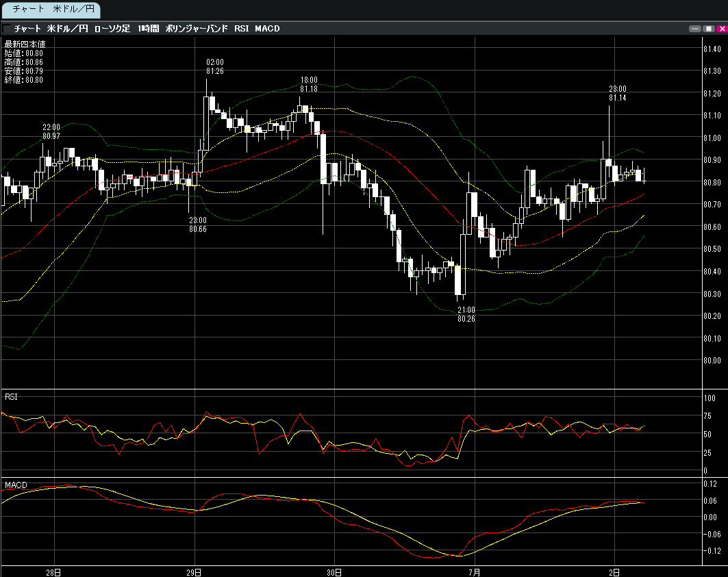Click the small window icon in the chart title bar
The height and width of the screenshot is (577, 728).
[6, 29]
